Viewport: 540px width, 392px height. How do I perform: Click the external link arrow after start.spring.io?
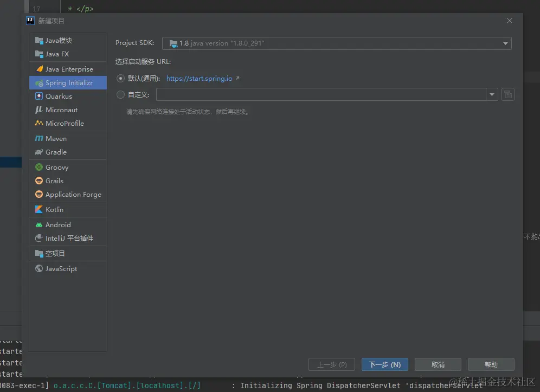point(237,78)
